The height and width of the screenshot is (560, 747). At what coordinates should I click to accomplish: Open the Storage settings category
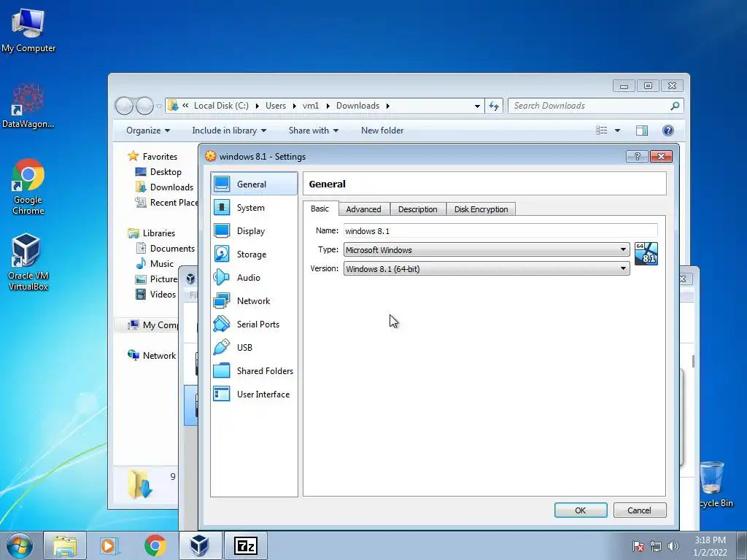click(254, 254)
